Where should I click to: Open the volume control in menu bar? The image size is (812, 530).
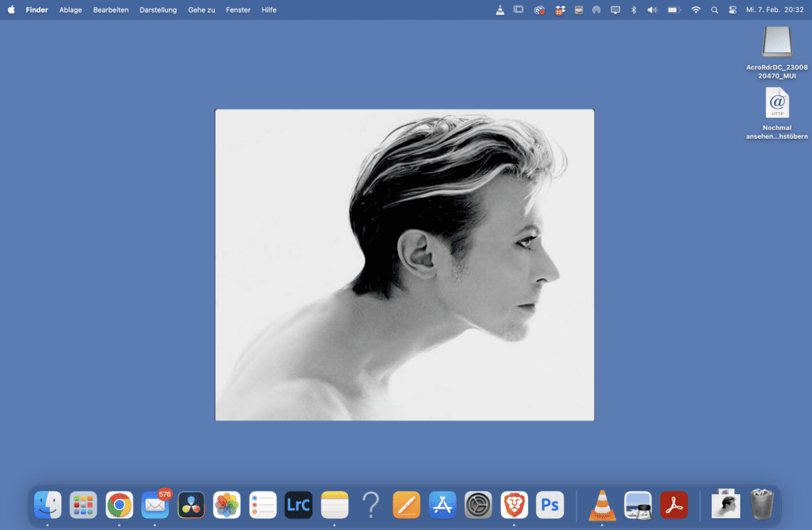pos(652,10)
